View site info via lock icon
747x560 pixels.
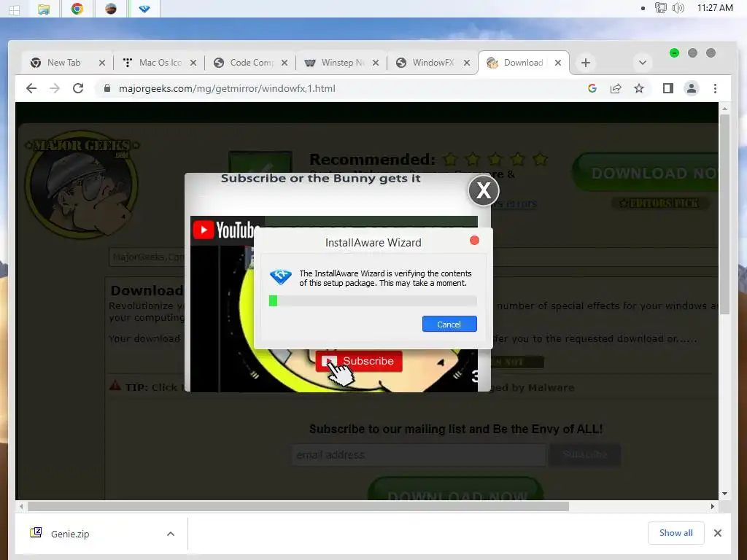coord(107,88)
